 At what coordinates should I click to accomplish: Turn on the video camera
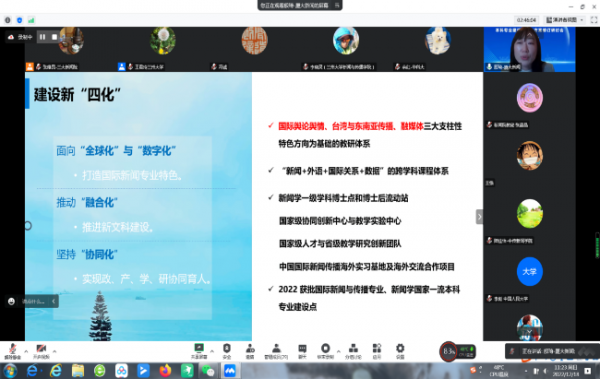tap(41, 351)
